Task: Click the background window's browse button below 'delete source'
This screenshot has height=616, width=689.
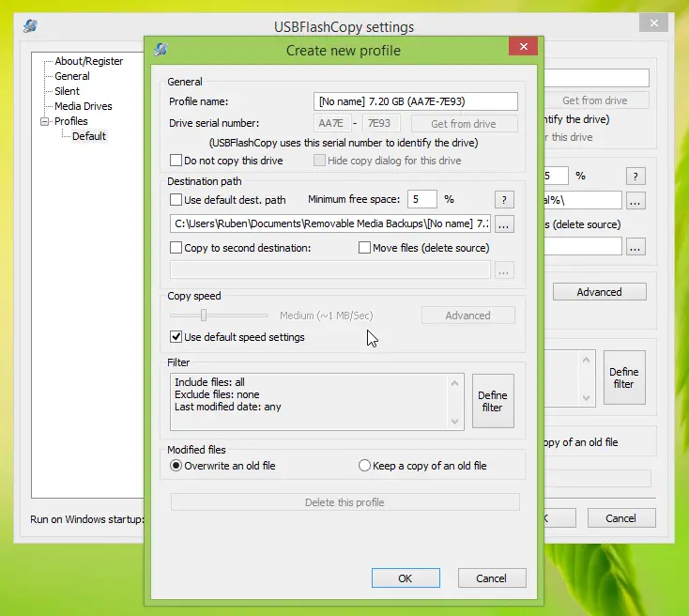Action: 635,247
